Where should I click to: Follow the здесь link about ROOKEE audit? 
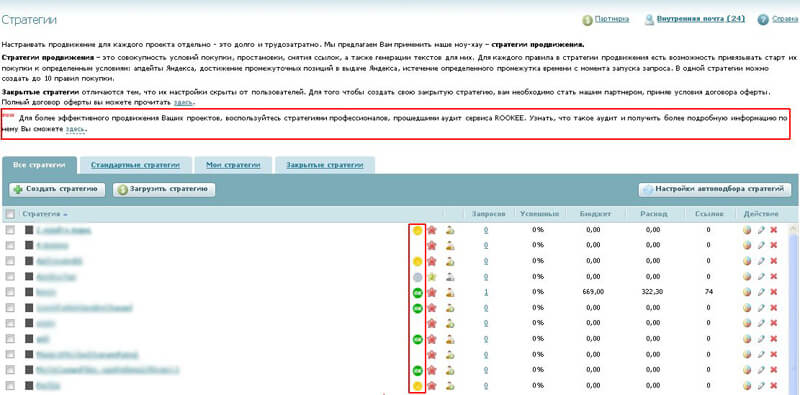click(76, 130)
